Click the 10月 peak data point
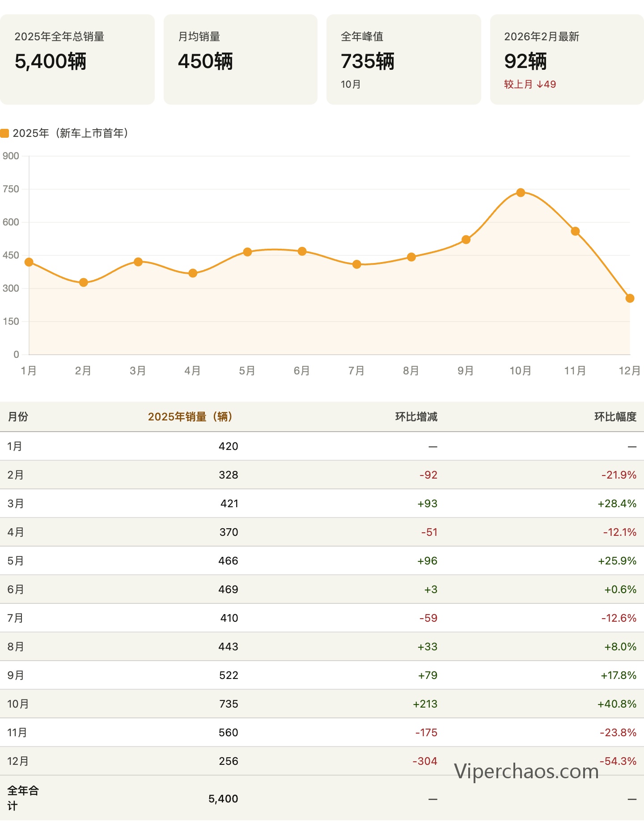644x823 pixels. [x=521, y=192]
